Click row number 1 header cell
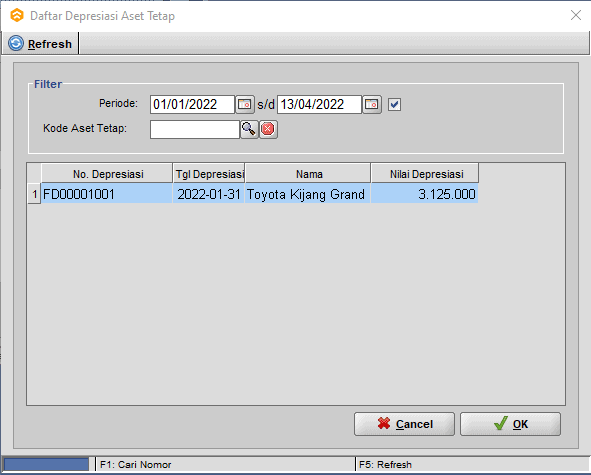591x475 pixels. [x=34, y=194]
